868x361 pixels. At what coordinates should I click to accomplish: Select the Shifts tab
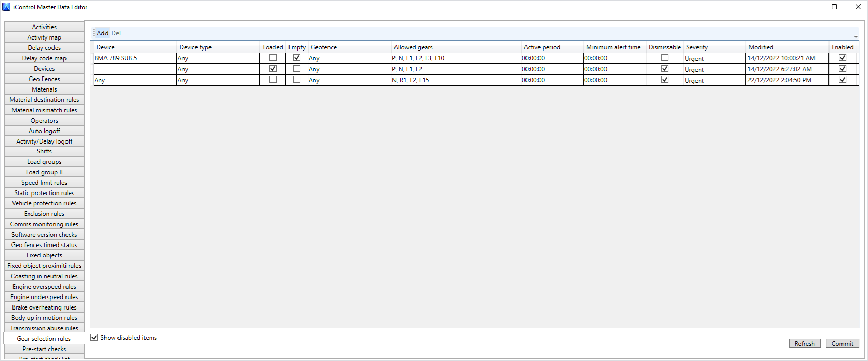pyautogui.click(x=44, y=151)
